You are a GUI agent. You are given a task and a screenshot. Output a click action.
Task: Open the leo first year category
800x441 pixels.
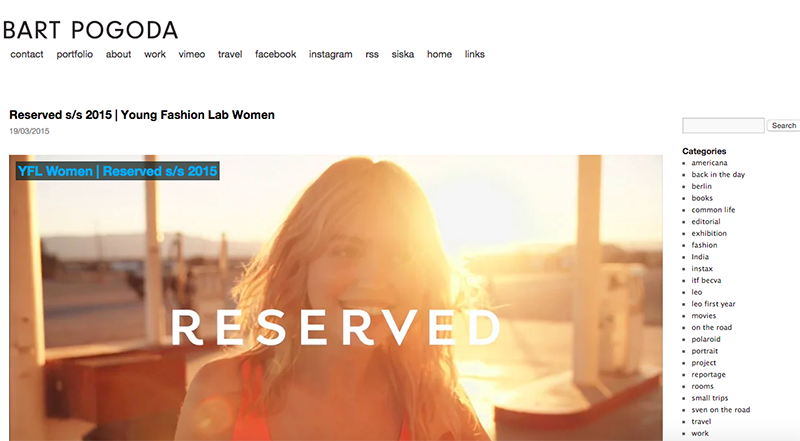click(713, 304)
